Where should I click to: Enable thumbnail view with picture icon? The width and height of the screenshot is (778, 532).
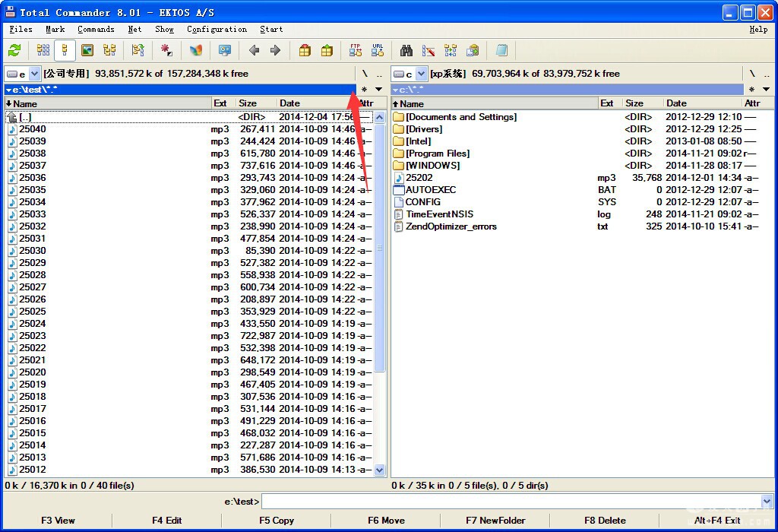click(x=87, y=50)
